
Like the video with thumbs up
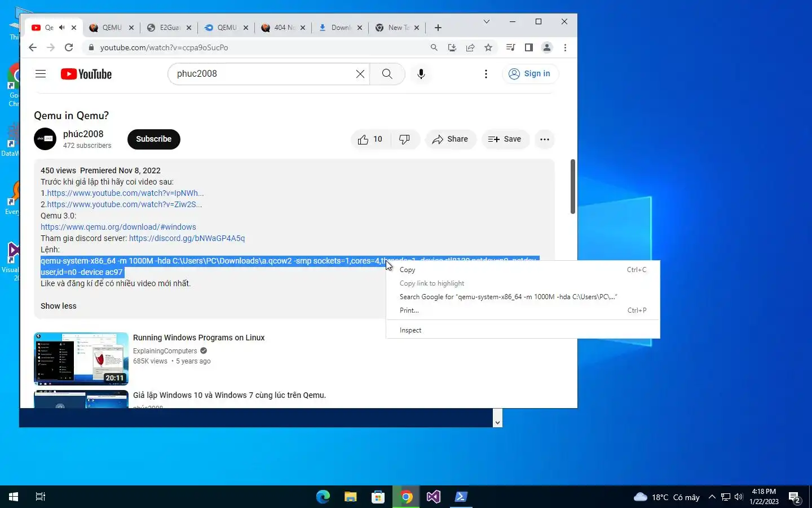pos(370,139)
